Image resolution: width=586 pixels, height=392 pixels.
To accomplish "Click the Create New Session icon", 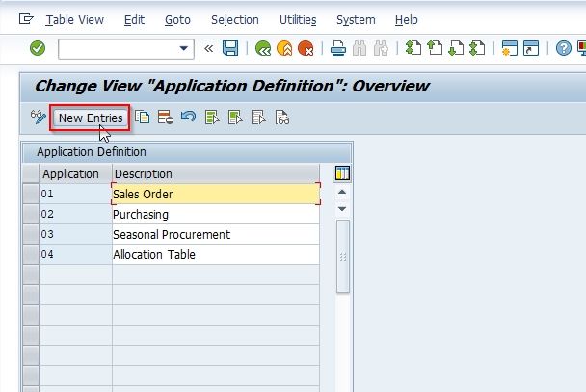I will tap(510, 48).
